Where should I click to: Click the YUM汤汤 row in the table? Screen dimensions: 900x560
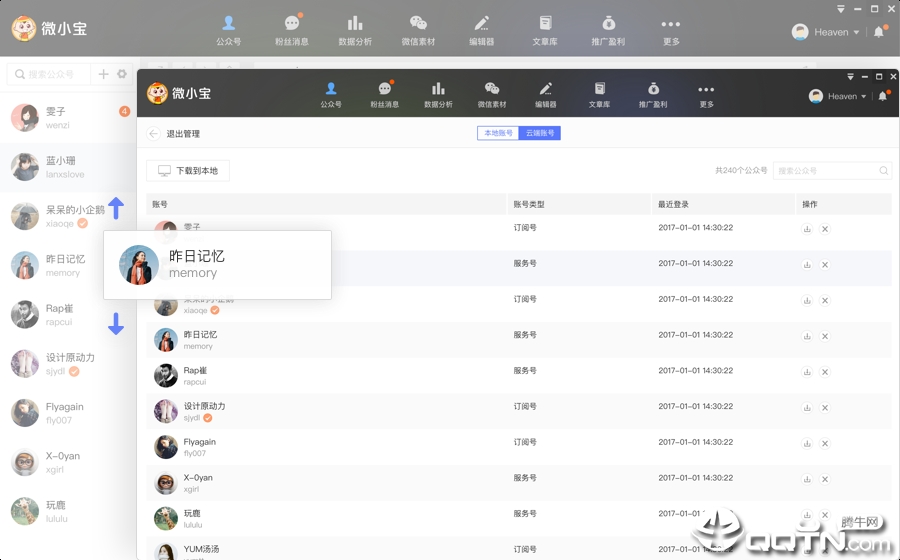pos(519,549)
